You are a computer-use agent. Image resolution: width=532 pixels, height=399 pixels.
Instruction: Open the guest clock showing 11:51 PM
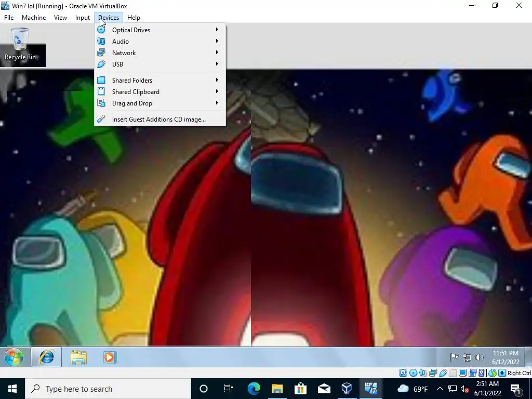(x=506, y=357)
